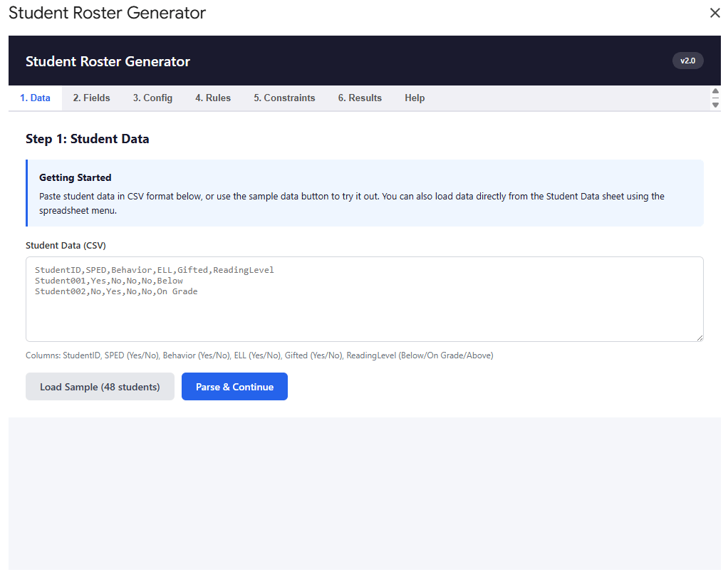
Task: Click the CSV text area resize handle
Action: [699, 337]
